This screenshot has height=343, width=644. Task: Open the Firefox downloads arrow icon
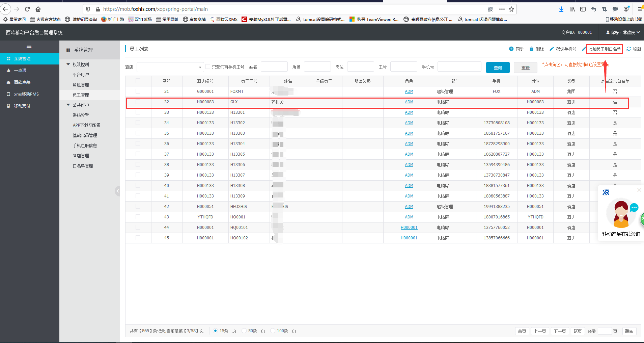(561, 9)
